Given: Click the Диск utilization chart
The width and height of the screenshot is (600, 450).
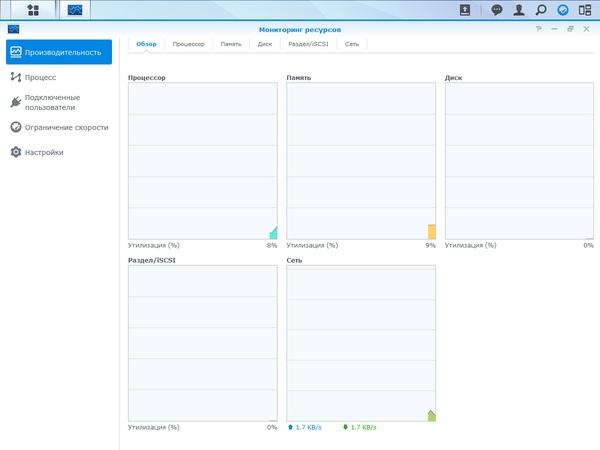Looking at the screenshot, I should point(519,161).
